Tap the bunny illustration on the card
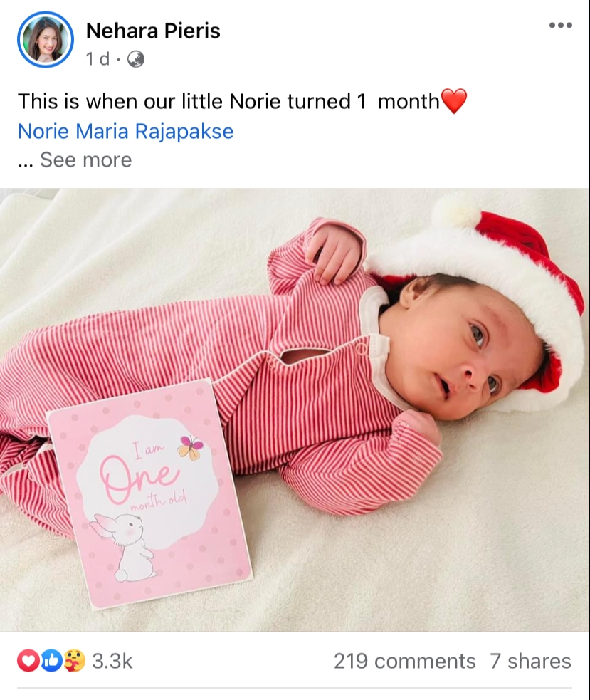 click(x=125, y=548)
